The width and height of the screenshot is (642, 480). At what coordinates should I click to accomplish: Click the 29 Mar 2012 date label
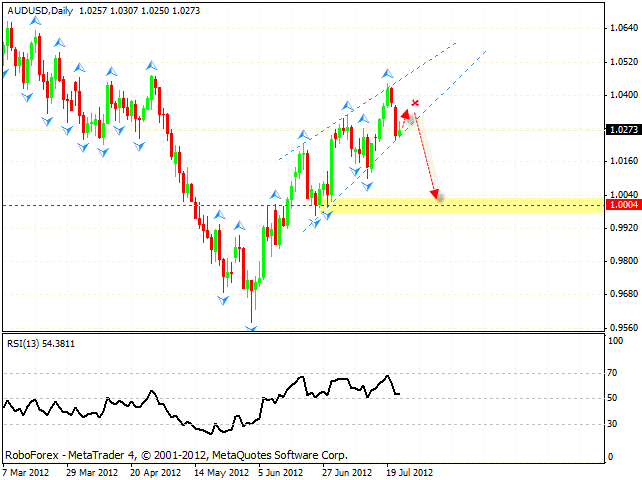(92, 473)
